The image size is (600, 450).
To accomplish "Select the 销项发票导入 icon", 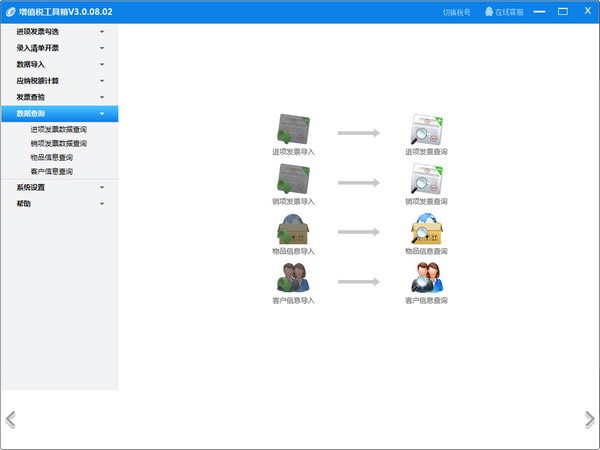I will (293, 179).
